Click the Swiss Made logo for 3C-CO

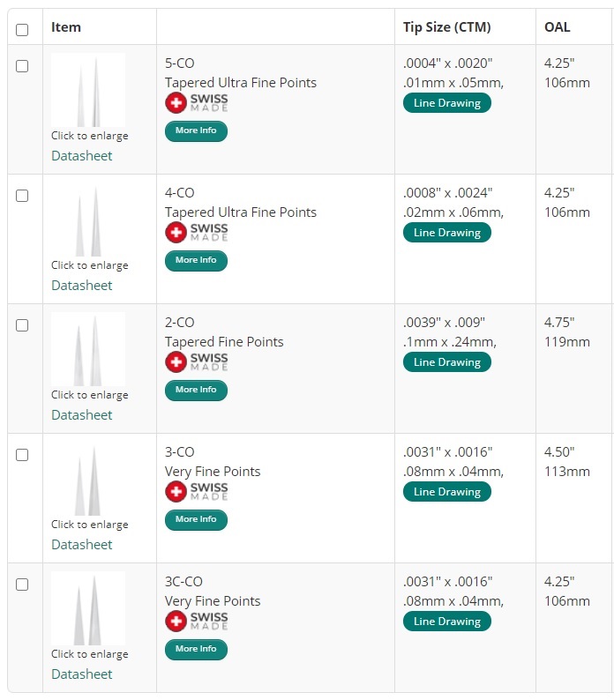click(197, 622)
